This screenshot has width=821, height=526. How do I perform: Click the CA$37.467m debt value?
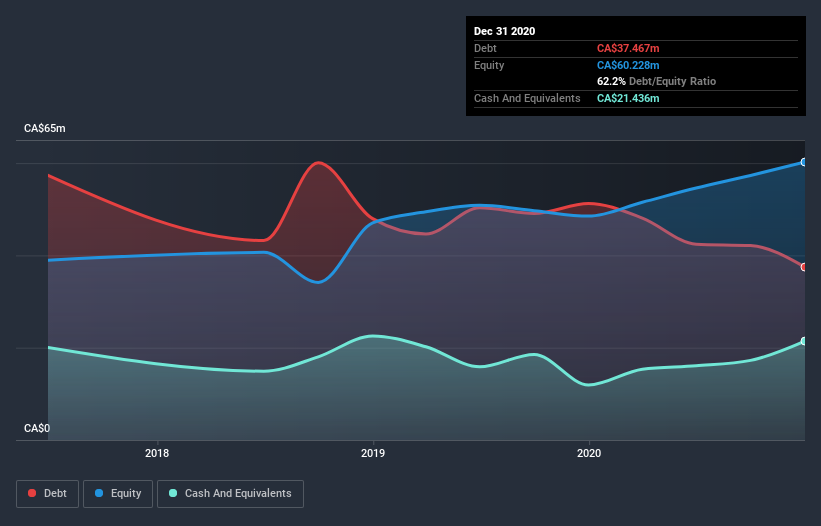click(x=628, y=48)
